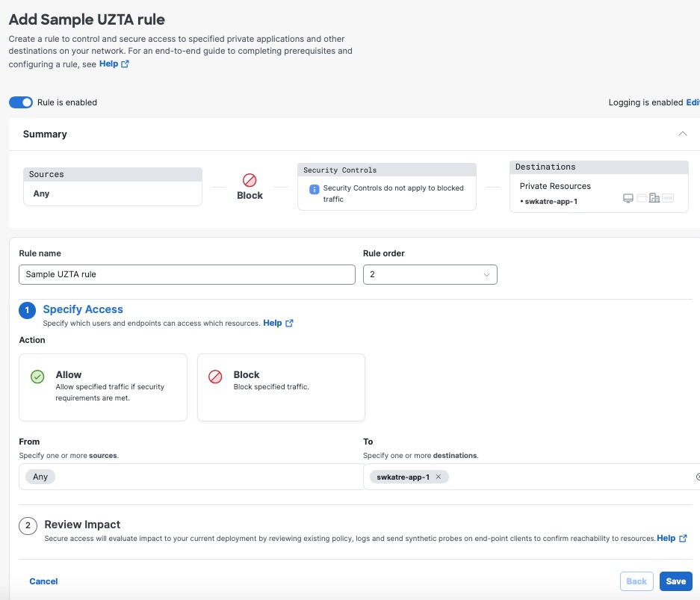Click the desktop monitor icon under Destinations
This screenshot has width=700, height=600.
point(628,199)
